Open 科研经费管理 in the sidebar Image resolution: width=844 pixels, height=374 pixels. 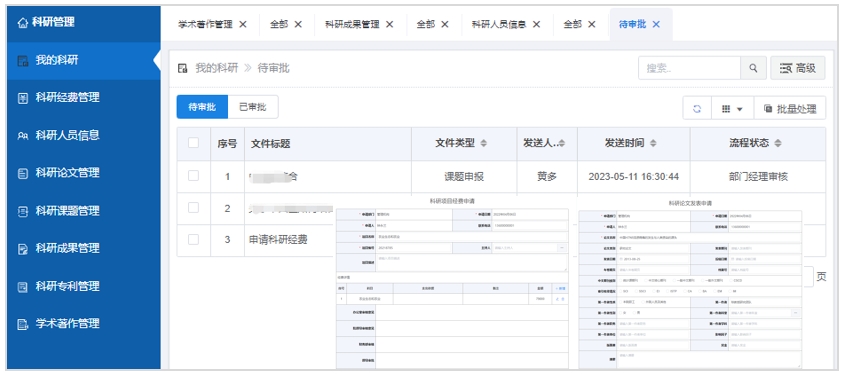84,98
